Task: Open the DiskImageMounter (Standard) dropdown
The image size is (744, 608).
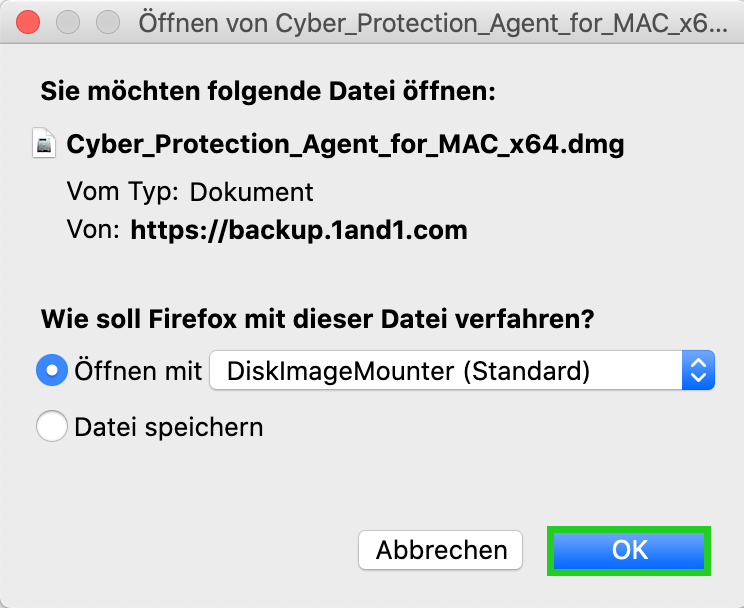Action: click(x=462, y=370)
